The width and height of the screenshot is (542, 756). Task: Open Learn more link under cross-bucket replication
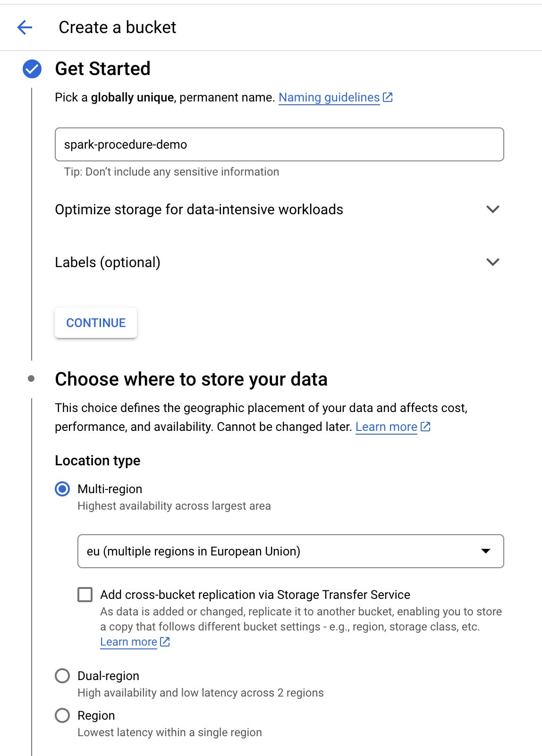[x=128, y=642]
